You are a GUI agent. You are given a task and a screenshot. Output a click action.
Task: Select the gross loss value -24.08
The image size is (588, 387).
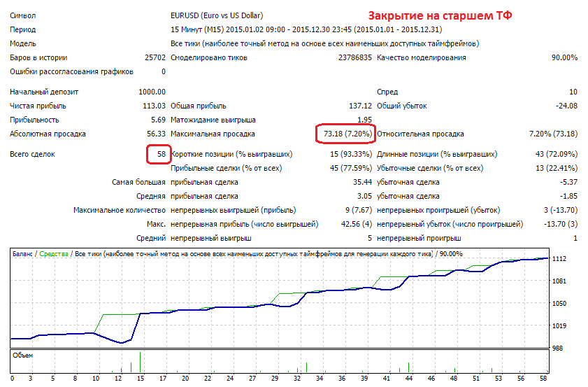click(x=566, y=106)
